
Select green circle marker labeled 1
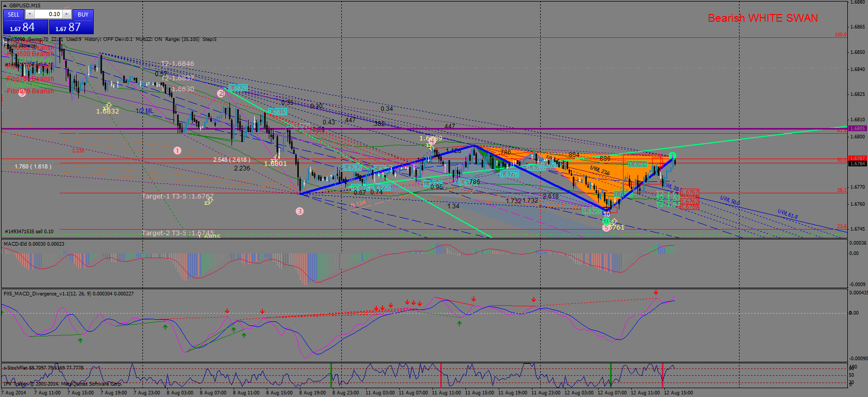click(672, 155)
